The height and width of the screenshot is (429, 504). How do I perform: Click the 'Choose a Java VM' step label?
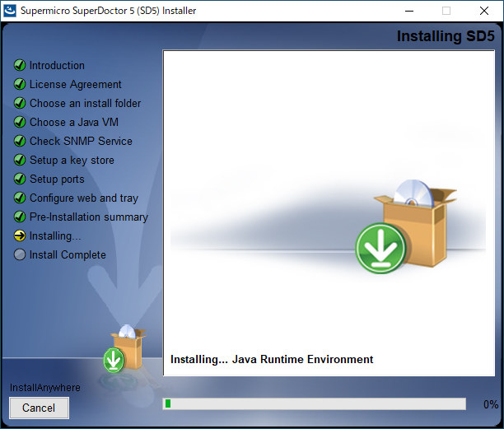[x=74, y=122]
